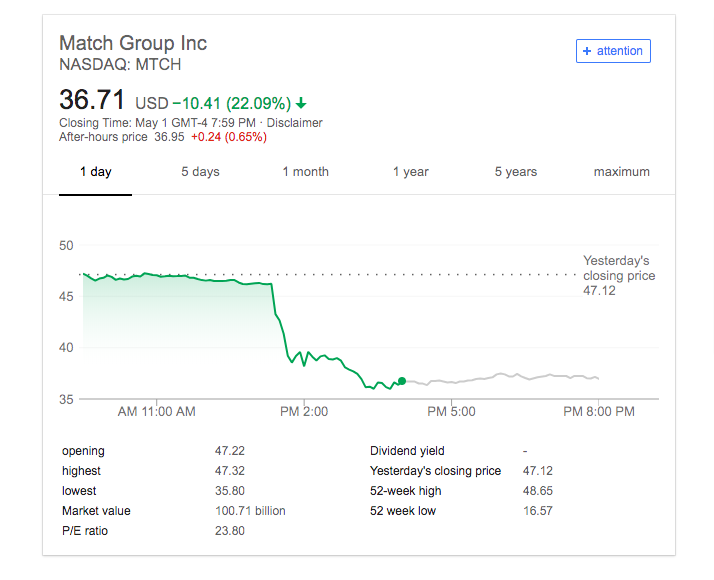Click the green dot marker on chart
The image size is (714, 580).
tap(402, 381)
